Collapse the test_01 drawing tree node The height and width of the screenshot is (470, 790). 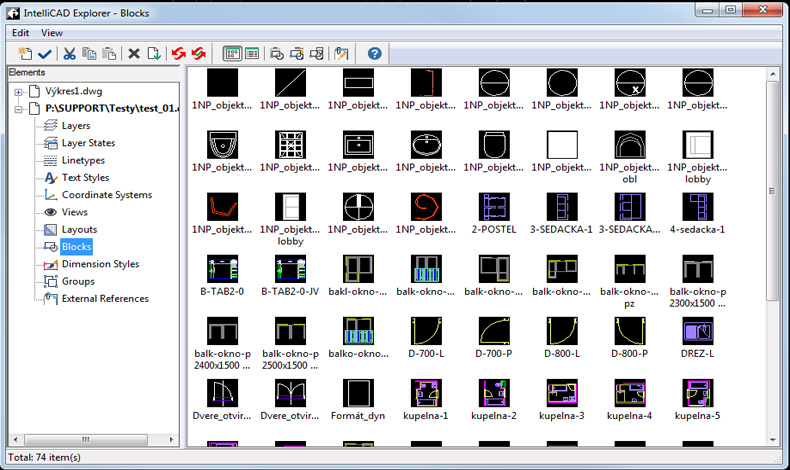click(18, 108)
